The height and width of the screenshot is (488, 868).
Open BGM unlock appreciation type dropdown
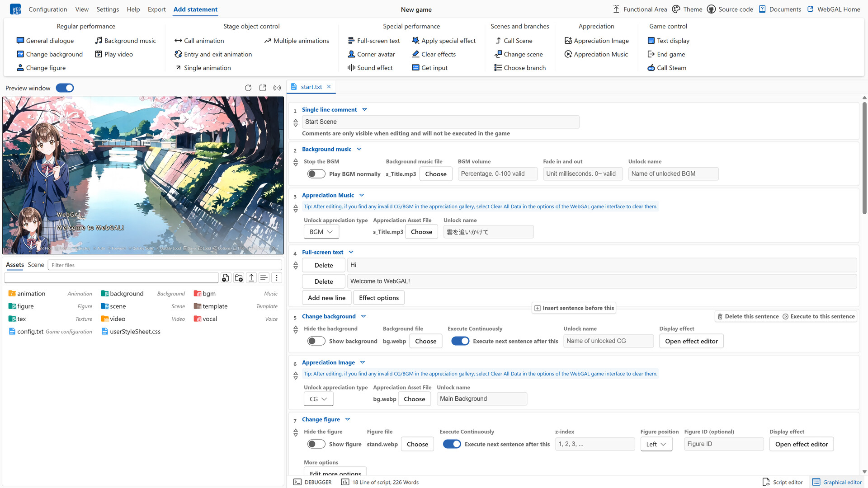click(321, 232)
